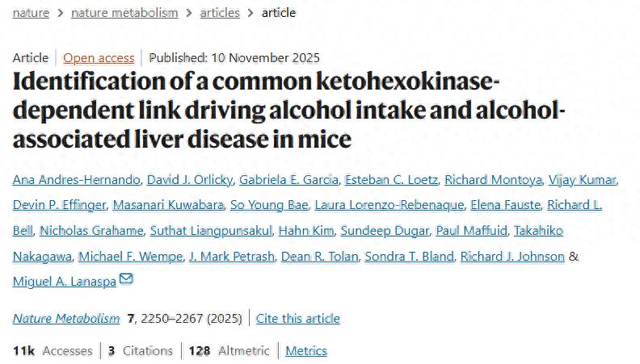Click the Nature Metabolism journal link
This screenshot has width=640, height=364.
pos(66,318)
